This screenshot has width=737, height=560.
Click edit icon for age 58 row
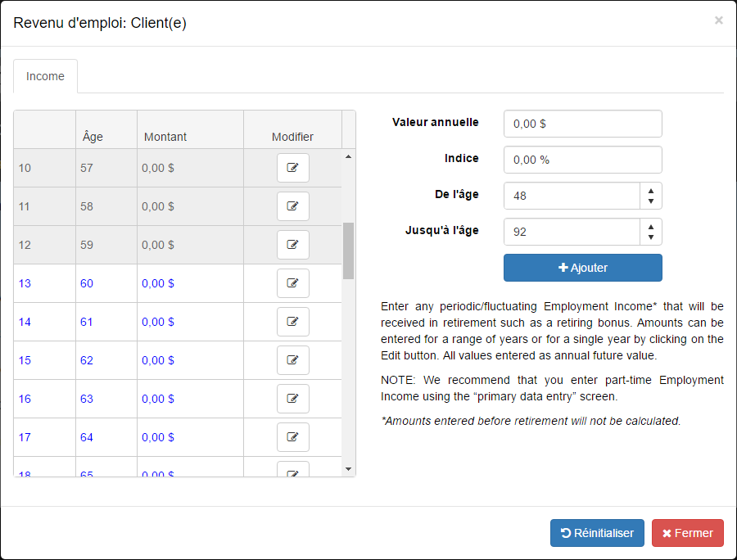292,206
